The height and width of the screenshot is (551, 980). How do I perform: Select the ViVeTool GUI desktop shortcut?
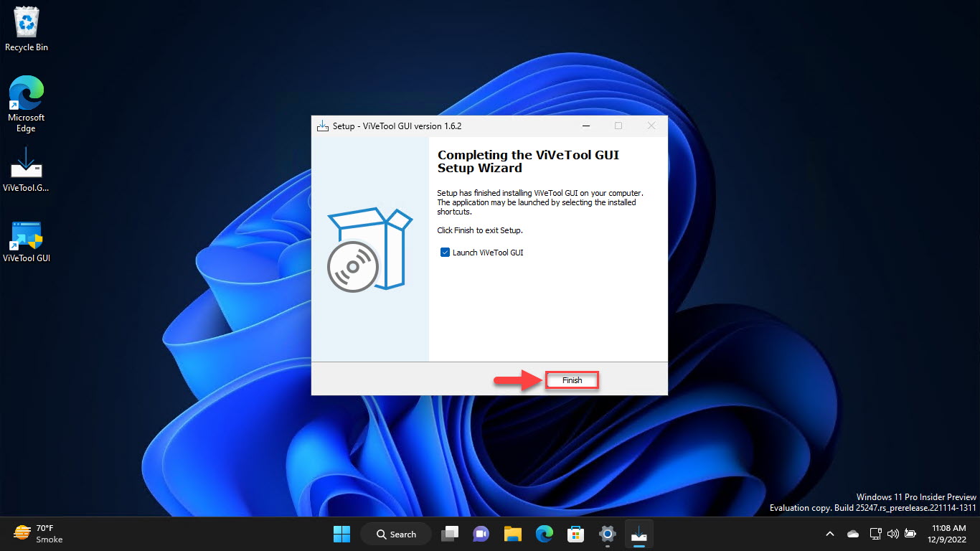[x=27, y=242]
